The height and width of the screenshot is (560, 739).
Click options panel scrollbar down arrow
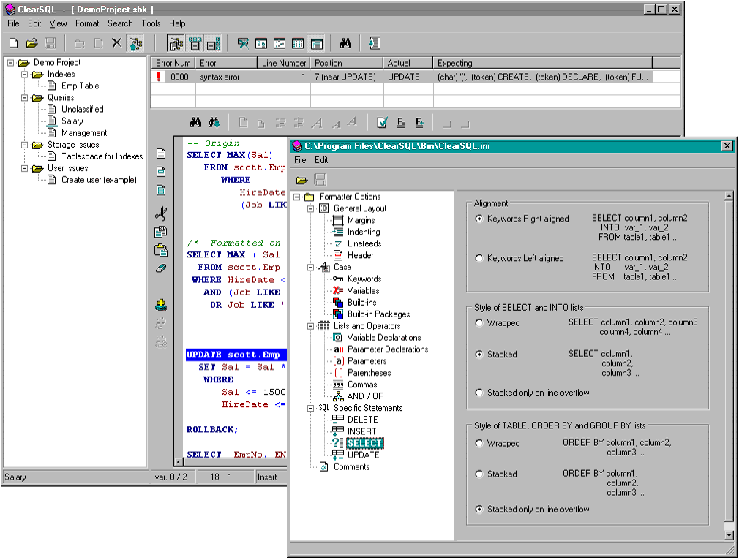(729, 535)
